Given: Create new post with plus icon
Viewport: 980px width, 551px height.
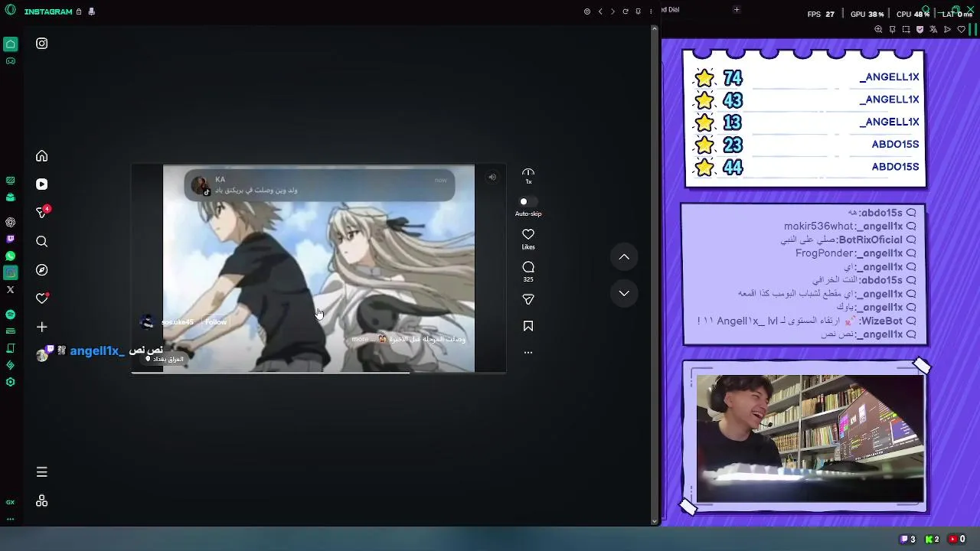Looking at the screenshot, I should coord(42,327).
